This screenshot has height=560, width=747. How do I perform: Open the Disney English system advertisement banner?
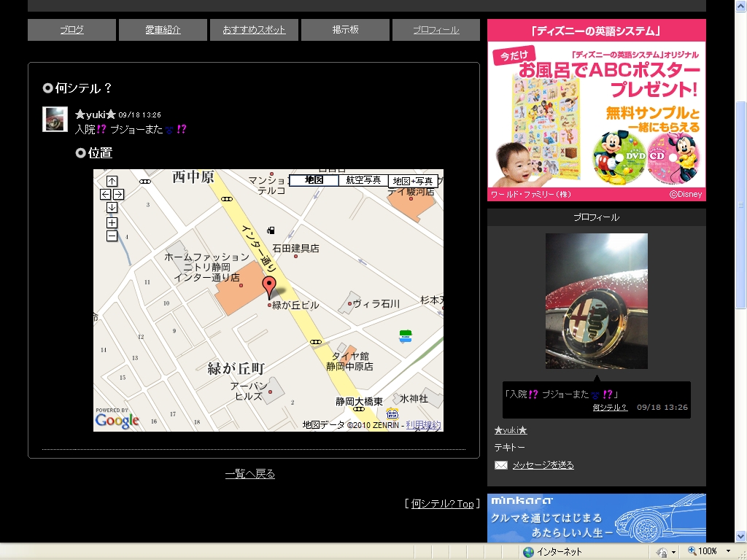597,110
